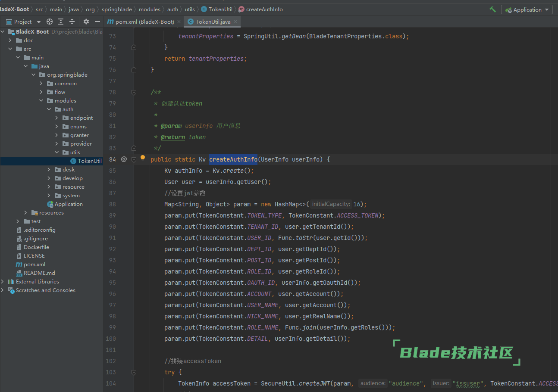The image size is (558, 392).
Task: Open the Application run configuration dropdown
Action: click(527, 9)
